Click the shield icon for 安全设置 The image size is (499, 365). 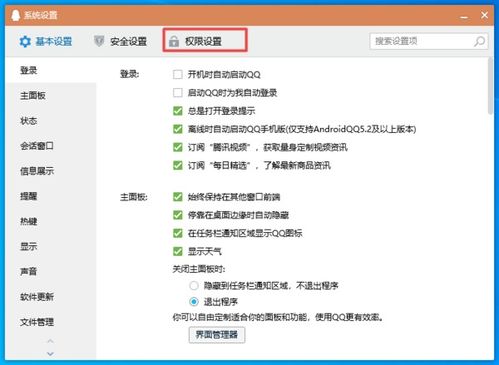pyautogui.click(x=99, y=41)
